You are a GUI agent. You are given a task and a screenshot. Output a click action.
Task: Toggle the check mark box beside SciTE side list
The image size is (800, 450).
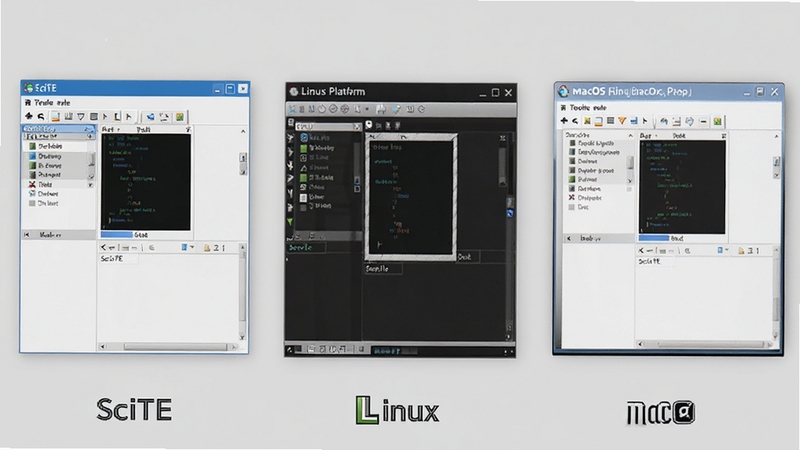click(x=91, y=184)
